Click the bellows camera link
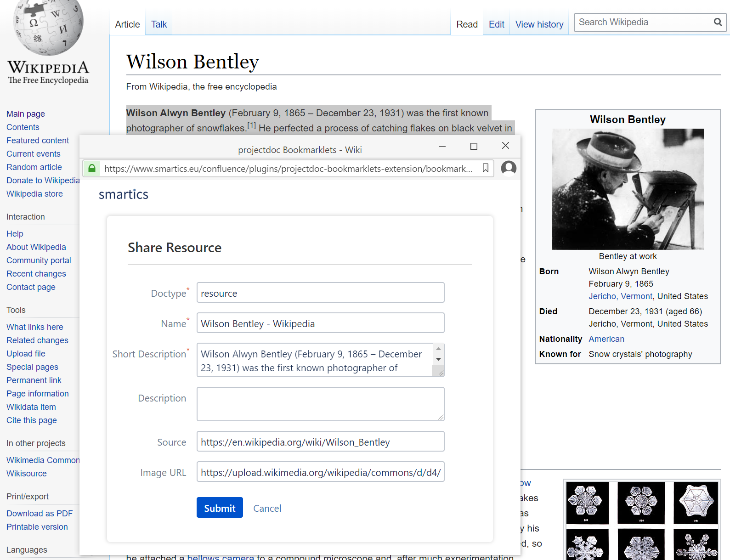The image size is (730, 560). click(x=221, y=557)
